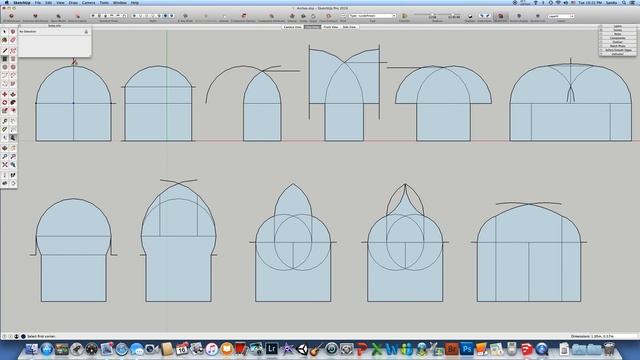640x360 pixels.
Task: Open the Layers dropdown in the toolbar
Action: (561, 16)
